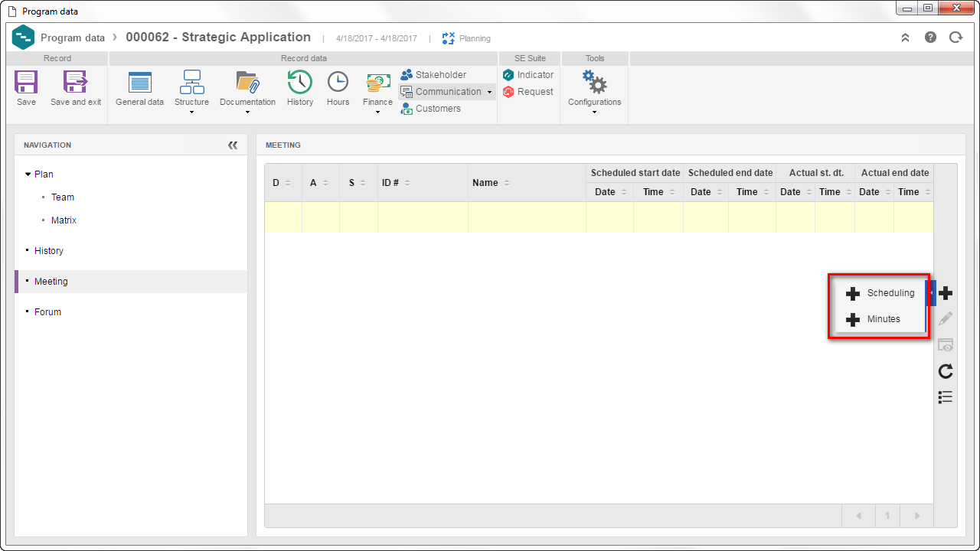Click the Hours clock icon
The image size is (980, 551).
[338, 82]
